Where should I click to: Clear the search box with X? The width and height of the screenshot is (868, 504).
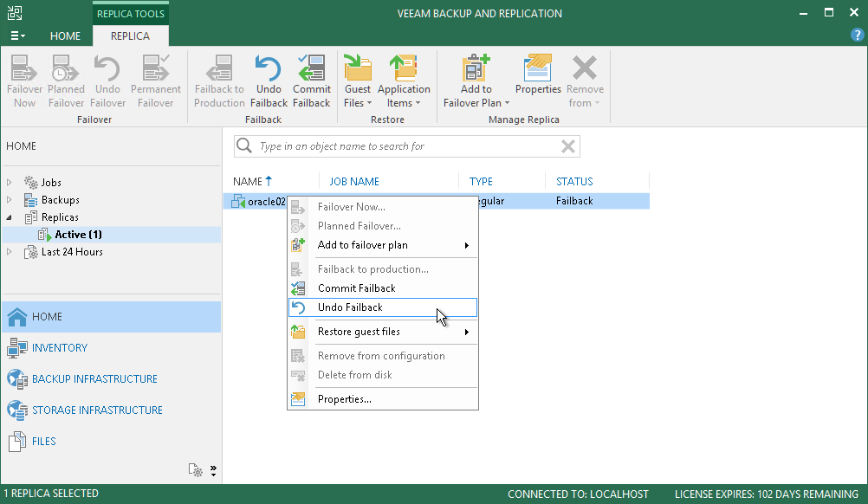click(x=568, y=146)
